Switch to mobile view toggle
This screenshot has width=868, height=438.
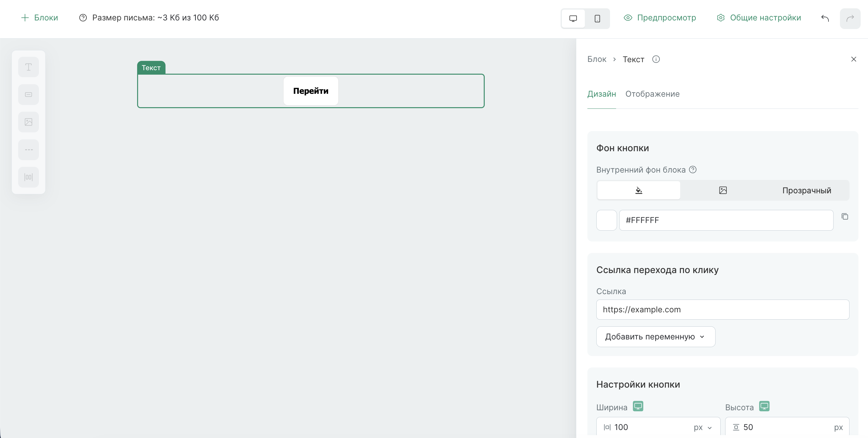pos(597,19)
